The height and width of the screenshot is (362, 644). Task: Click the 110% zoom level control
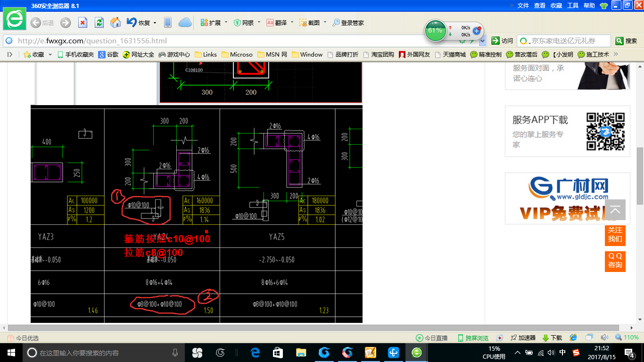tap(627, 338)
